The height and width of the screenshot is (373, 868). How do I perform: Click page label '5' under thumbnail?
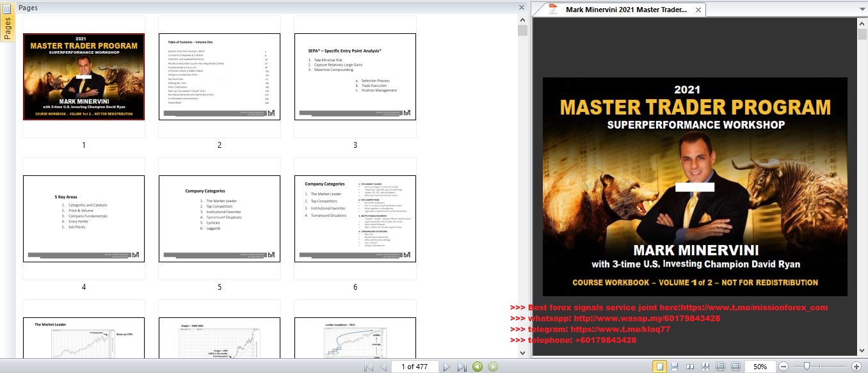click(220, 287)
